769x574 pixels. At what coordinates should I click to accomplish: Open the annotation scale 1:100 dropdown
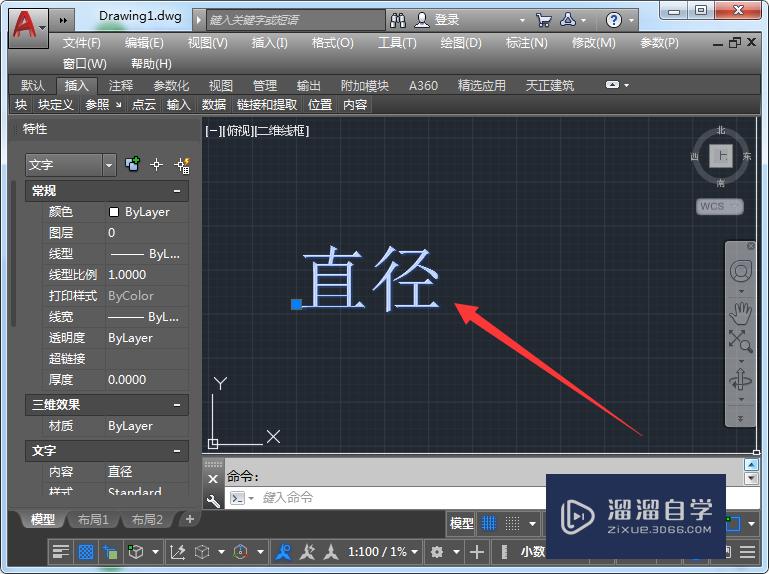383,552
